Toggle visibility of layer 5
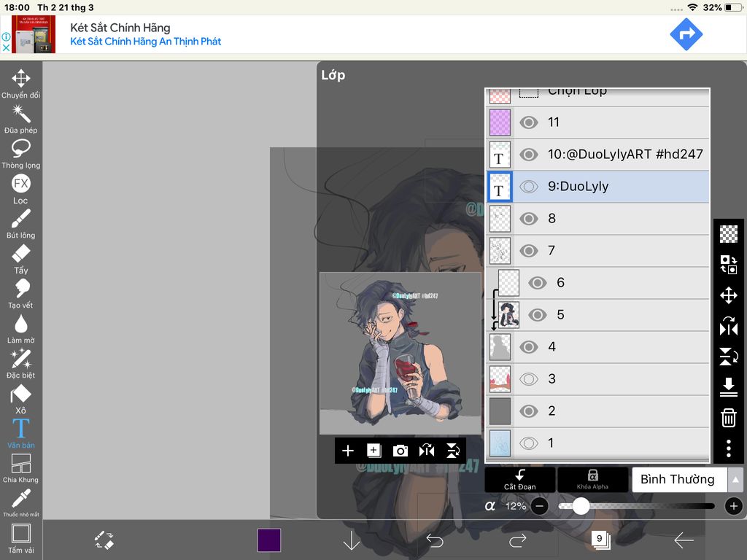This screenshot has height=560, width=747. click(538, 315)
